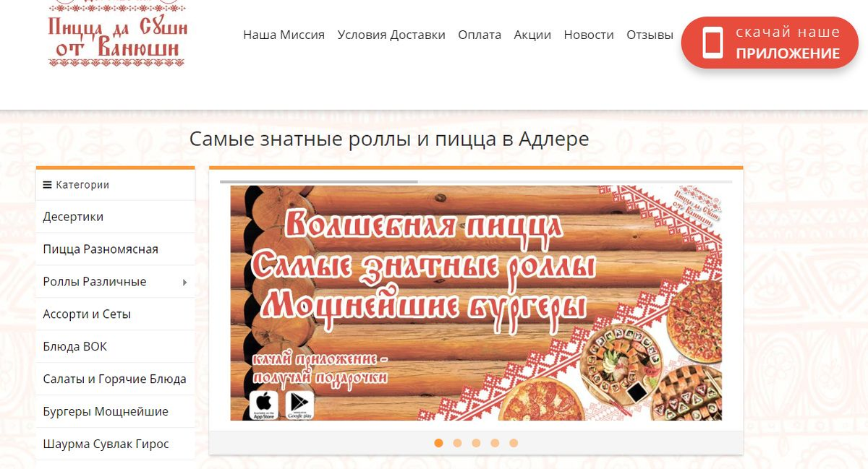Select the first orange carousel dot
The height and width of the screenshot is (469, 868).
438,443
